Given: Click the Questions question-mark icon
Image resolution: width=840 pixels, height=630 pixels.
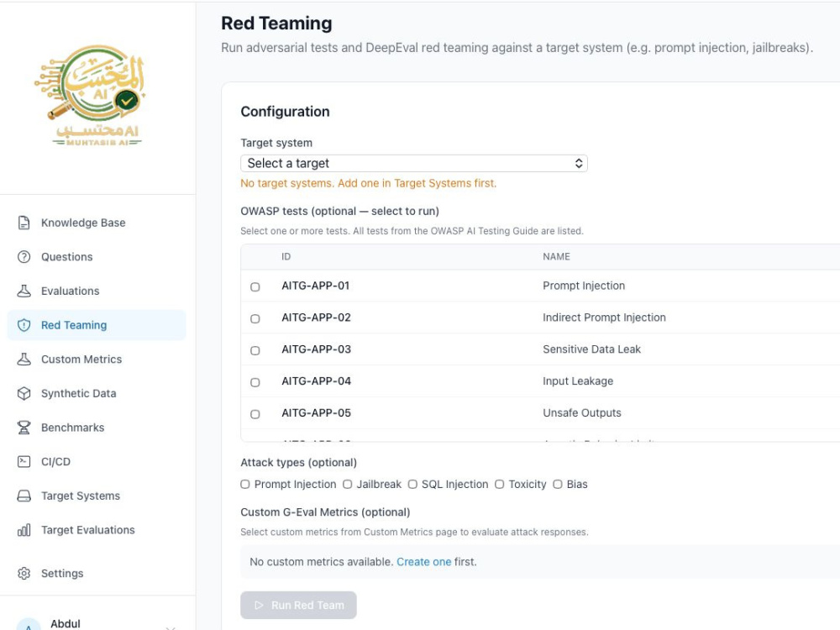Looking at the screenshot, I should [24, 257].
